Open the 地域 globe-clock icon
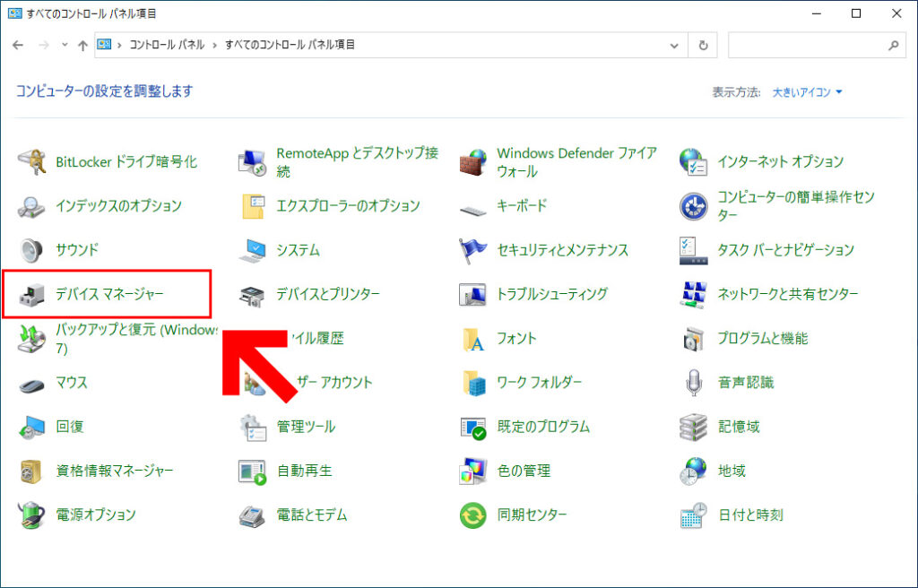Screen dimensions: 918x588 tap(694, 471)
